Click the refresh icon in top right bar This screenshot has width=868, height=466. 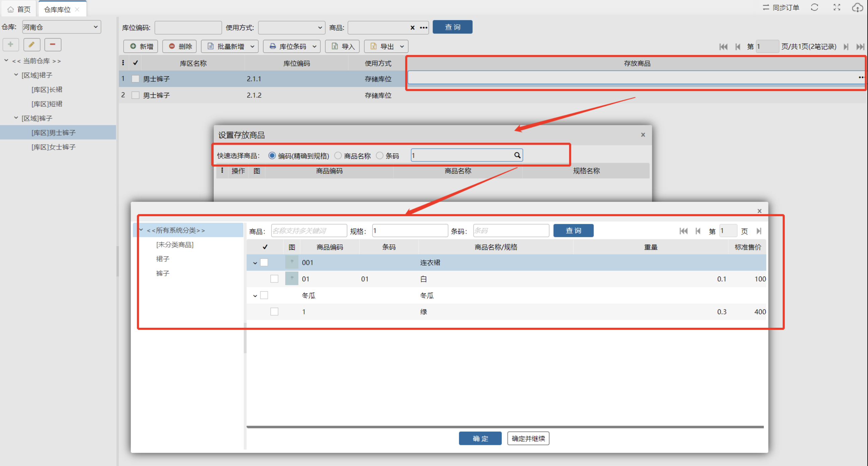pos(814,7)
